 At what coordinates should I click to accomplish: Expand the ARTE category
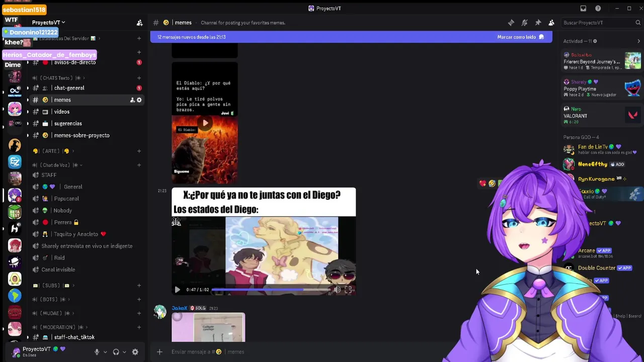(53, 151)
